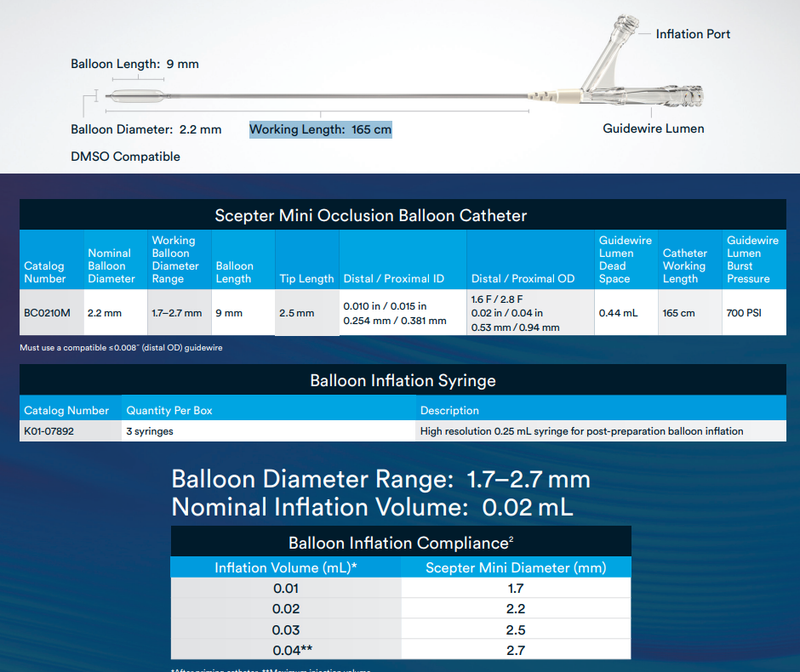
Task: Click the Balloon Inflation Compliance table header
Action: pos(400,543)
